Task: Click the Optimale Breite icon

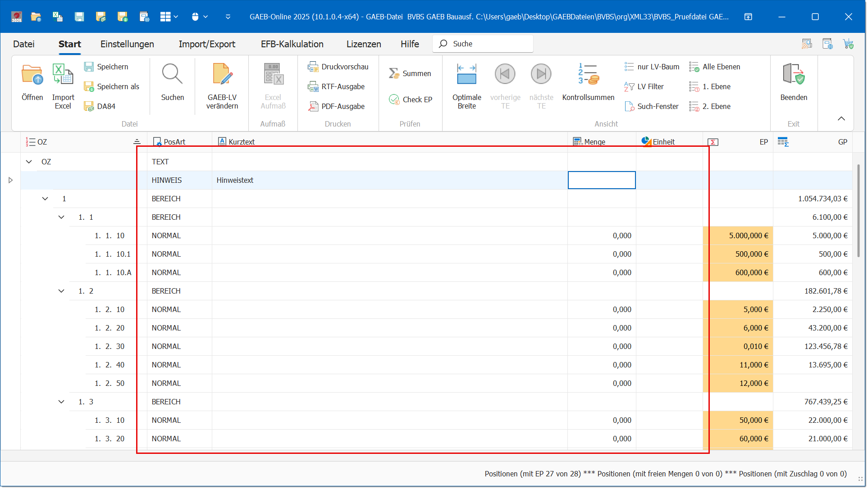Action: point(466,75)
